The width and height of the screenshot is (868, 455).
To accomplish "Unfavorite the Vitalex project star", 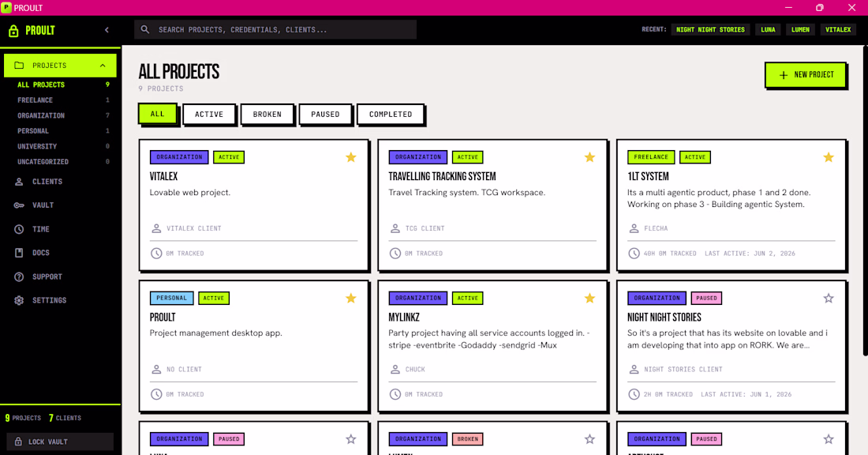I will pos(351,157).
